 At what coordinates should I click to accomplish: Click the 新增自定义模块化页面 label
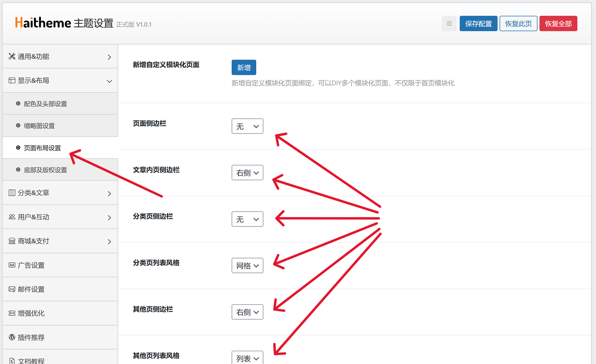[x=166, y=65]
